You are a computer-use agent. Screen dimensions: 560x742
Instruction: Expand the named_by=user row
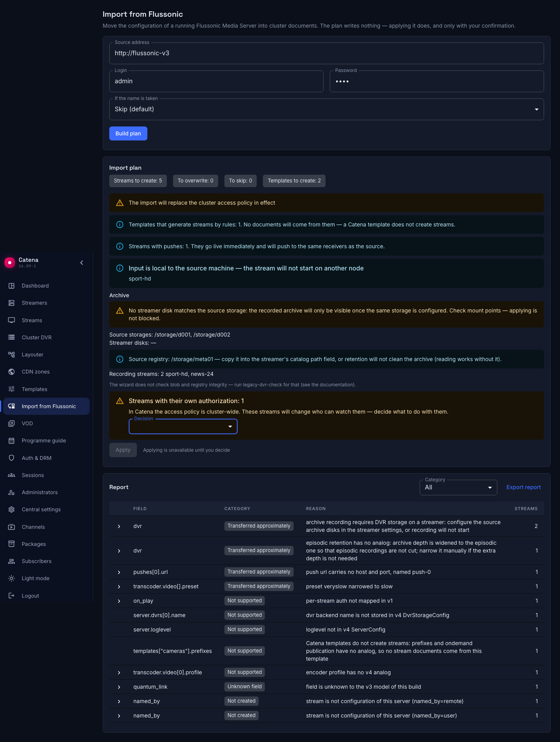tap(119, 716)
